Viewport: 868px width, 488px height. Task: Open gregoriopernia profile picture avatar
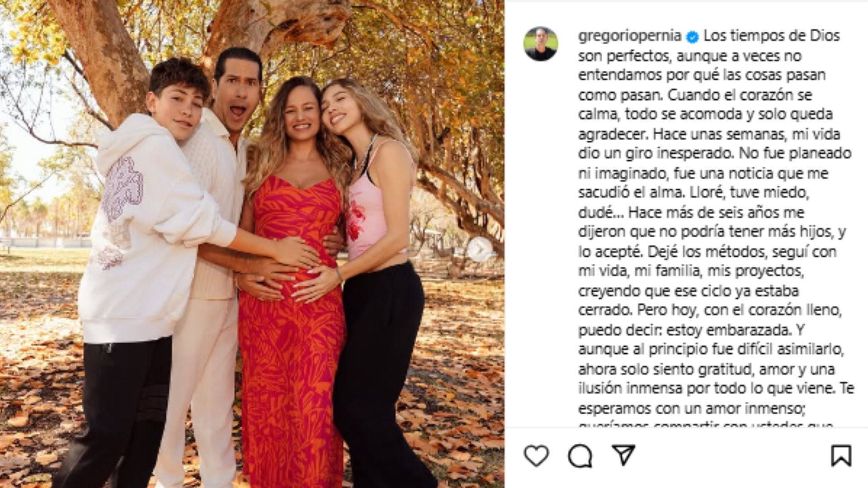tap(541, 43)
